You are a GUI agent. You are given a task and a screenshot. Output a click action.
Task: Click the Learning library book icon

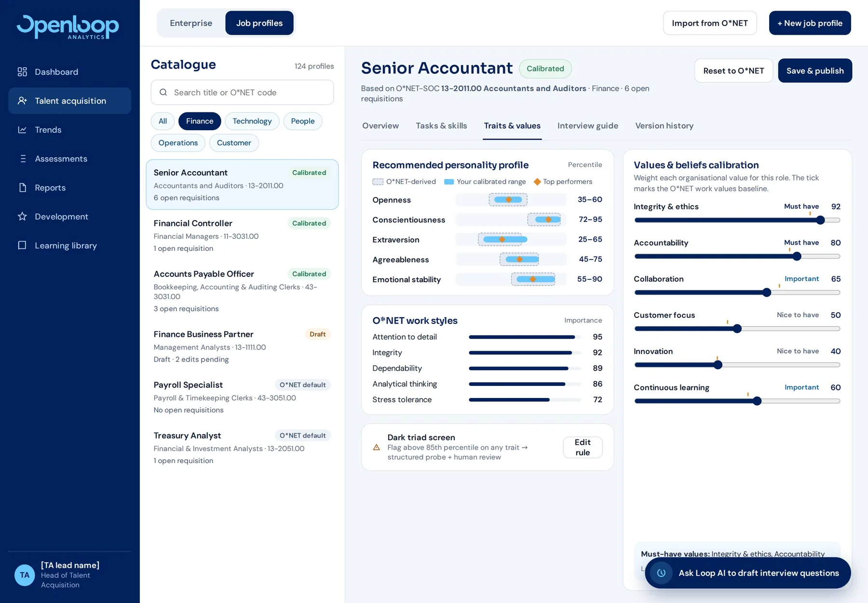(x=22, y=246)
